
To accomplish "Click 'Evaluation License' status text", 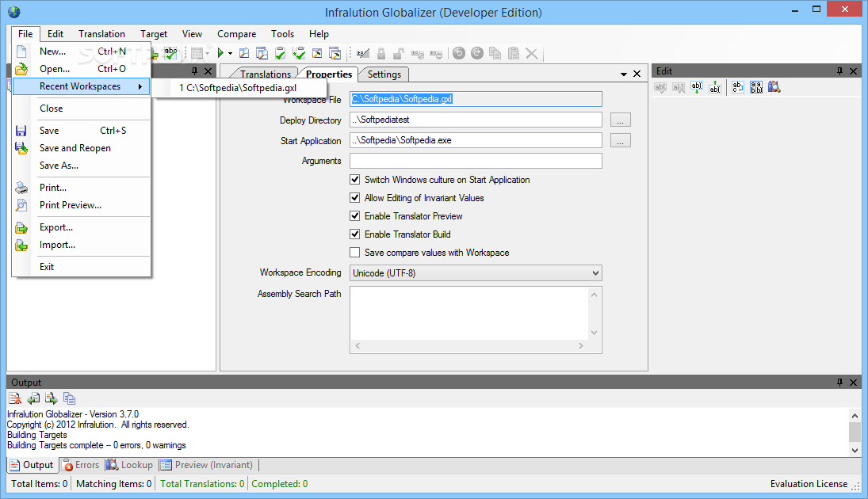I will tap(809, 484).
